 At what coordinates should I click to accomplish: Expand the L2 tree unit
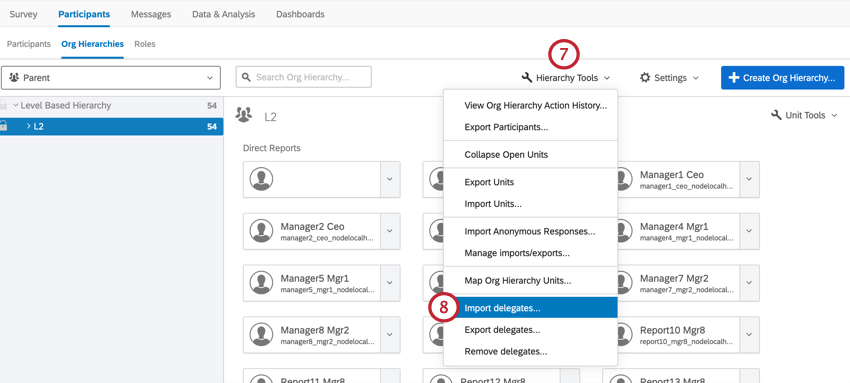pos(29,126)
